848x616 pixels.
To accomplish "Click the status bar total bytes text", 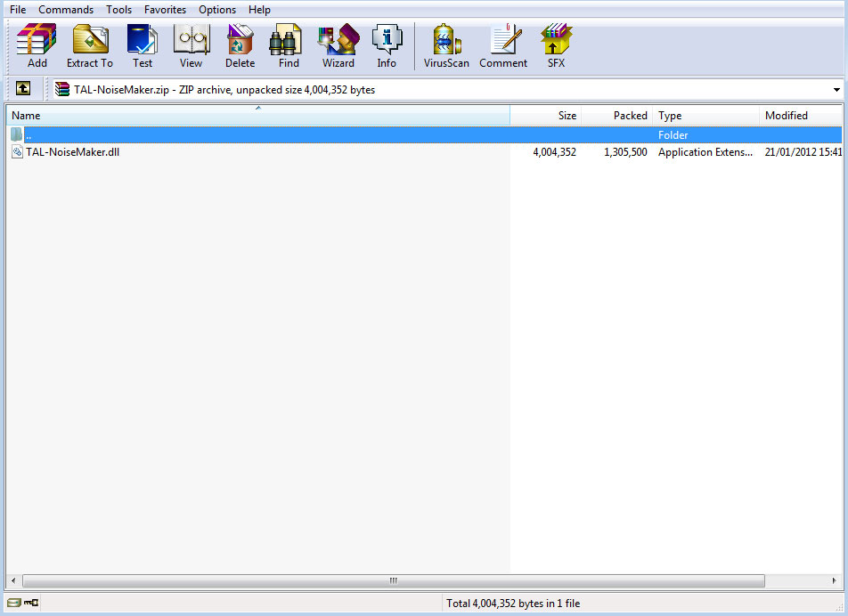I will pyautogui.click(x=513, y=603).
